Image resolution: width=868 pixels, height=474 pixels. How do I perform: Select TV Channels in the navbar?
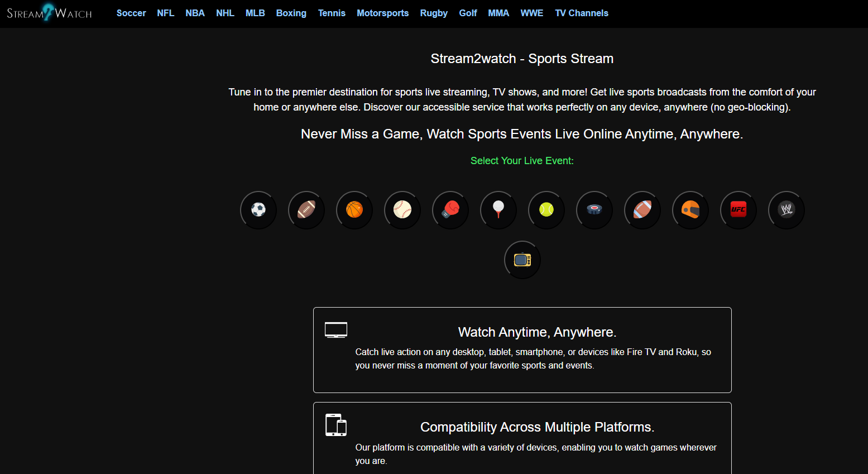(581, 13)
